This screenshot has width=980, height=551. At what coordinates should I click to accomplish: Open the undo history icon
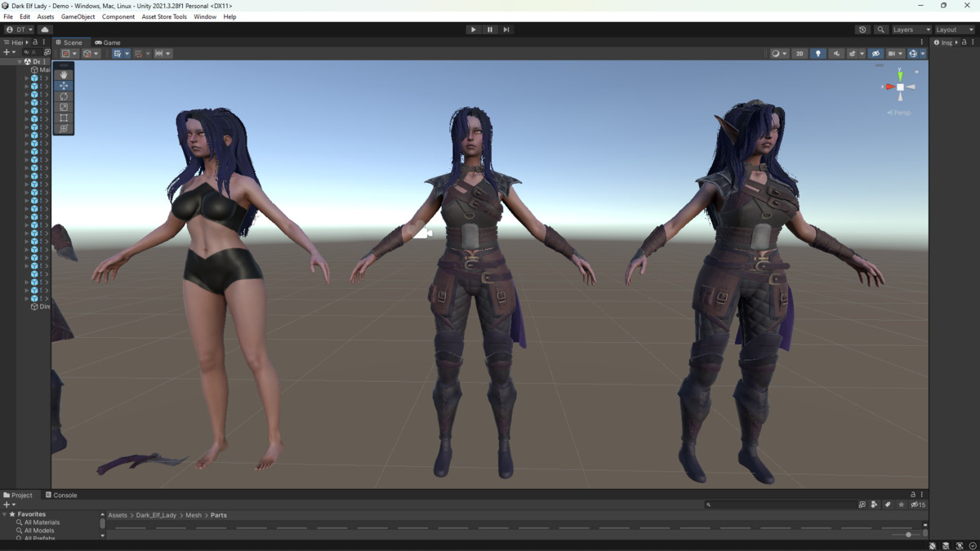click(862, 29)
